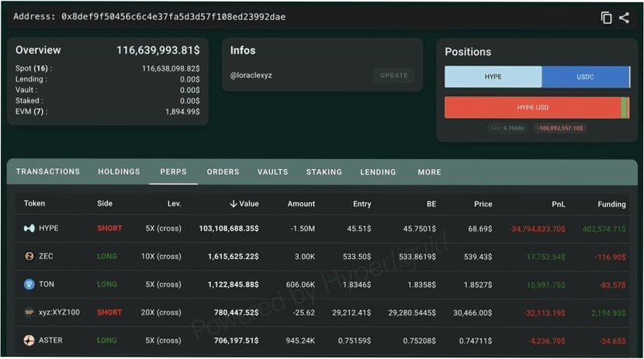The height and width of the screenshot is (359, 644).
Task: Click the LONG label in the ZEC row
Action: (x=107, y=257)
